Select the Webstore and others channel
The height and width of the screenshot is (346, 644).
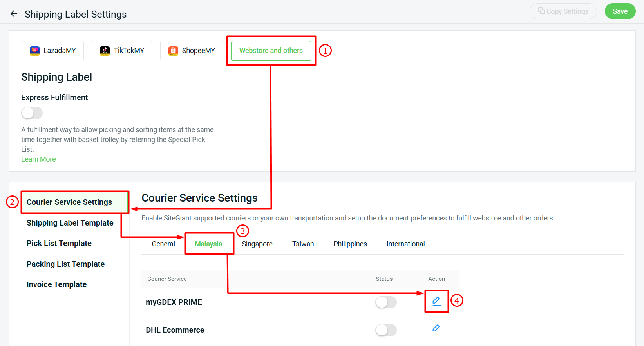click(271, 50)
